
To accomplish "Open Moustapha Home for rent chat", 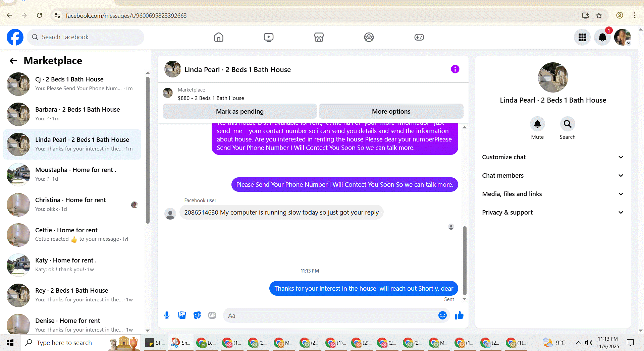I will pyautogui.click(x=72, y=175).
